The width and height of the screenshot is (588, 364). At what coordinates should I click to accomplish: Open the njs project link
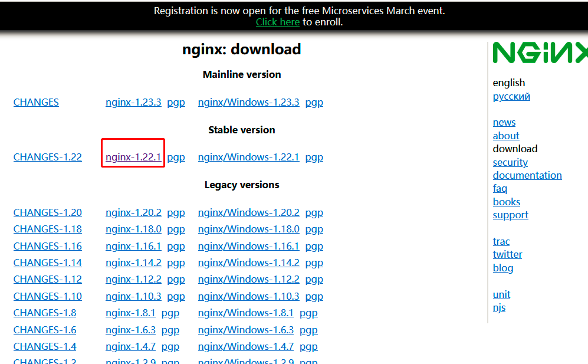[x=499, y=308]
